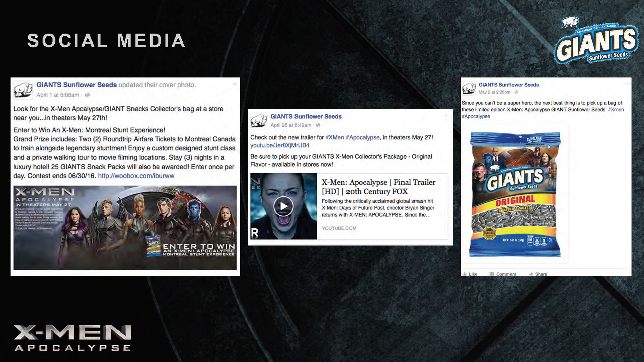Click the #Xmen hashtag in May 2 post
This screenshot has height=362, width=644.
click(616, 110)
